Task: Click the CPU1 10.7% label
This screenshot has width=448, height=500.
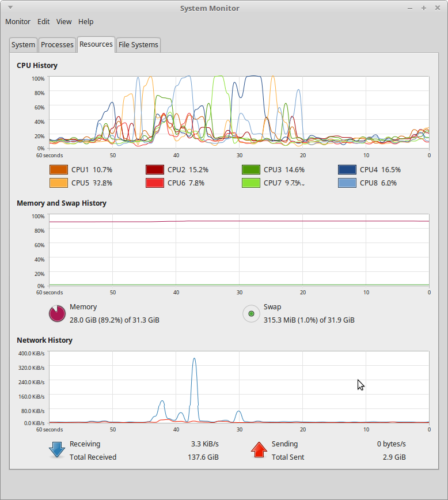Action: 92,169
